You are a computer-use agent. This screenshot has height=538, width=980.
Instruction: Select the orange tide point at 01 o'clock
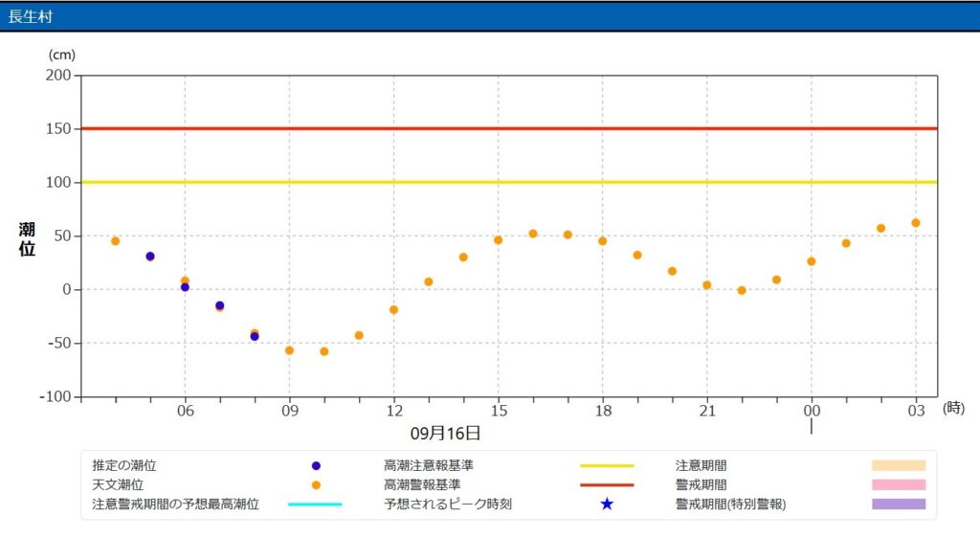click(846, 243)
